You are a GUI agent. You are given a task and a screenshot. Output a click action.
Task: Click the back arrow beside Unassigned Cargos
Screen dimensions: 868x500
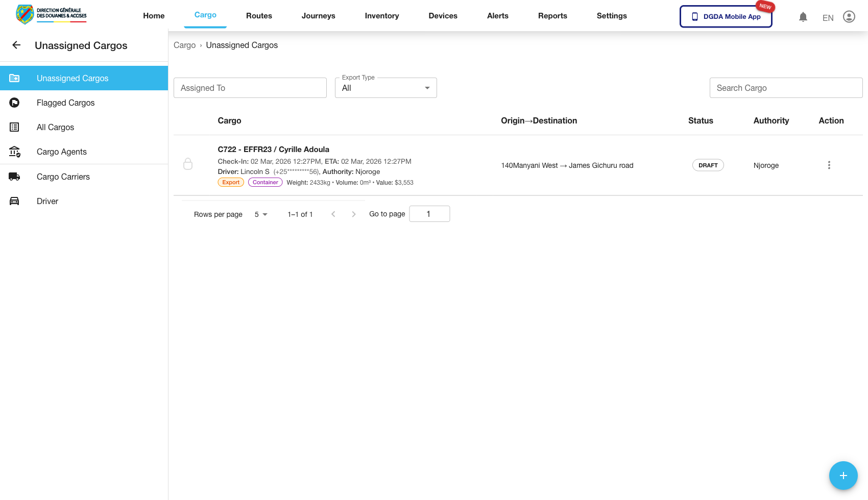16,45
